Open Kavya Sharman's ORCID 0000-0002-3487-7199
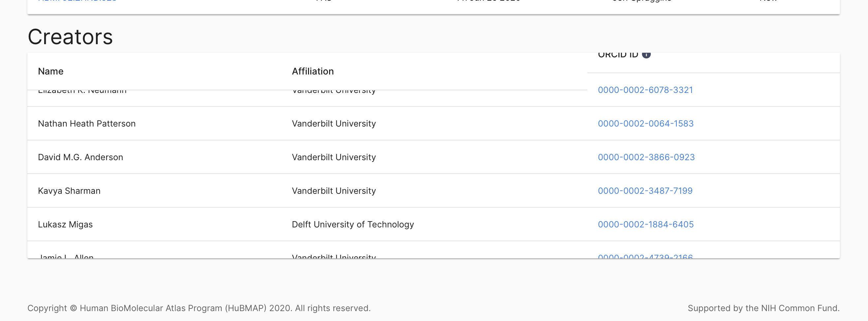The width and height of the screenshot is (868, 321). (645, 190)
